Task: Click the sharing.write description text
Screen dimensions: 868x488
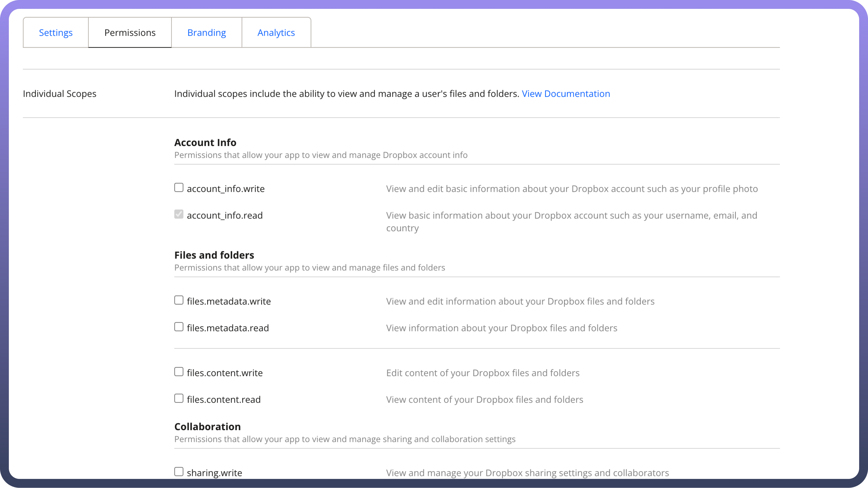Action: click(527, 473)
